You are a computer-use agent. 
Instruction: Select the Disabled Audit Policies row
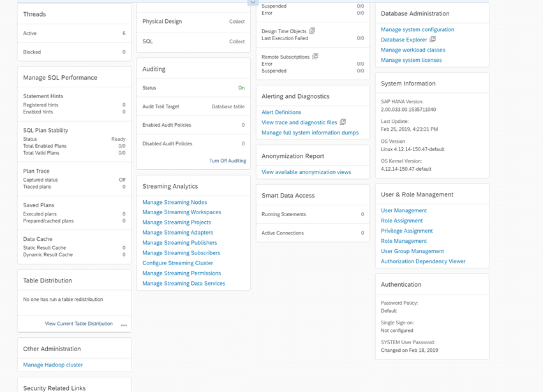coord(193,143)
